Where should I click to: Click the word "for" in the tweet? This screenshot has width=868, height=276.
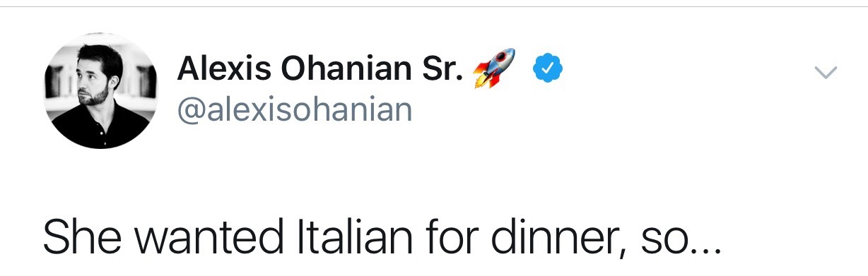(x=447, y=236)
